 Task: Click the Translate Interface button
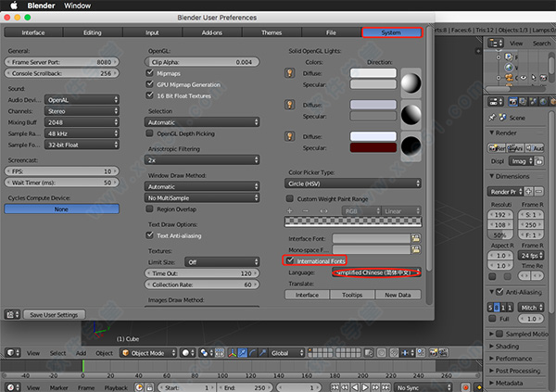coord(307,295)
